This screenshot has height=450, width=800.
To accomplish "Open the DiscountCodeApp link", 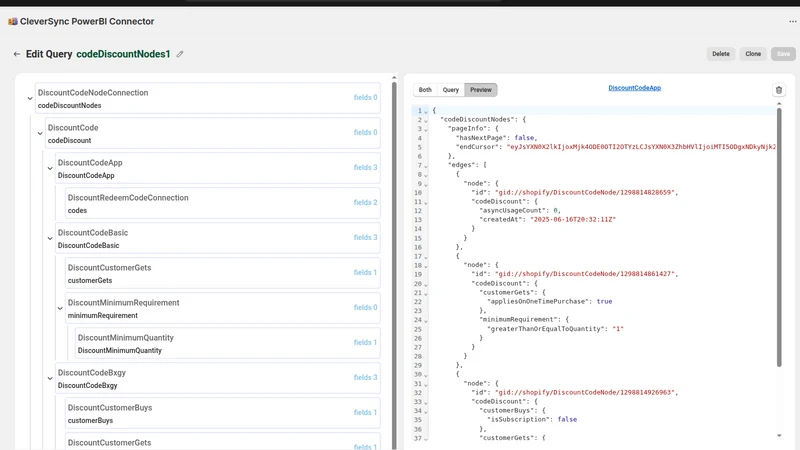I will tap(634, 88).
